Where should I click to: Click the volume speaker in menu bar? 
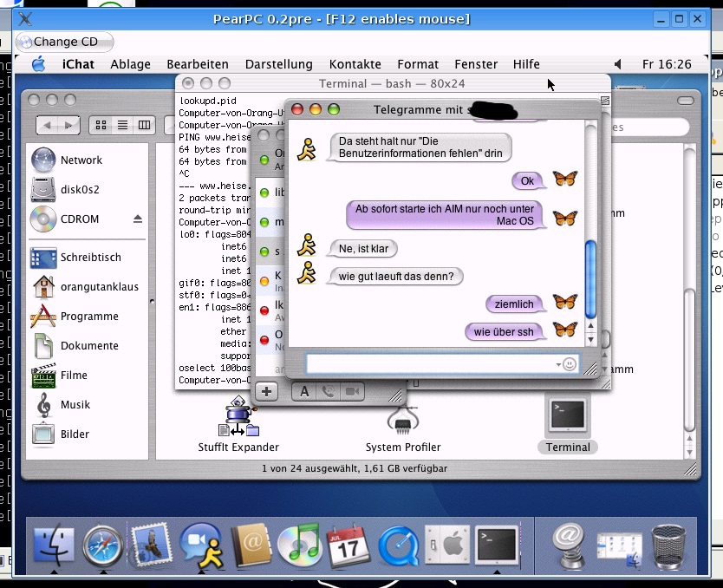pyautogui.click(x=618, y=64)
